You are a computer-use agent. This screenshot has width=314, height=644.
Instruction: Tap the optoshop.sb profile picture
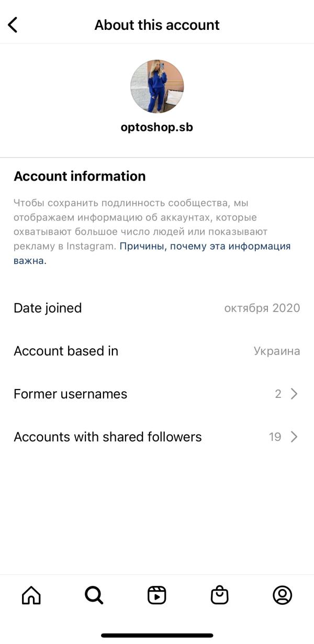point(157,86)
